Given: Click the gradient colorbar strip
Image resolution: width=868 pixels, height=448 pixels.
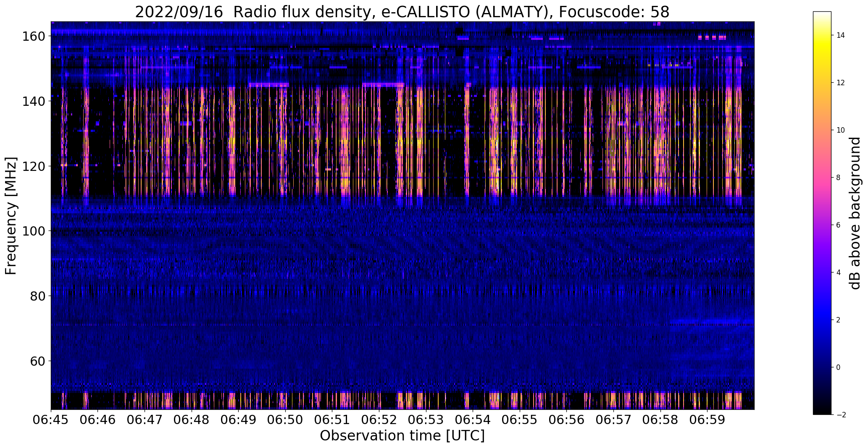Looking at the screenshot, I should pyautogui.click(x=822, y=213).
